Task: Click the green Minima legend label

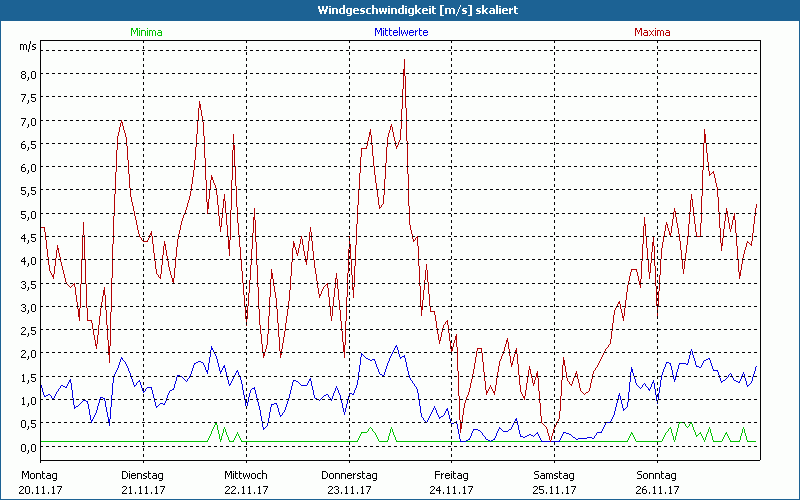Action: coord(146,32)
